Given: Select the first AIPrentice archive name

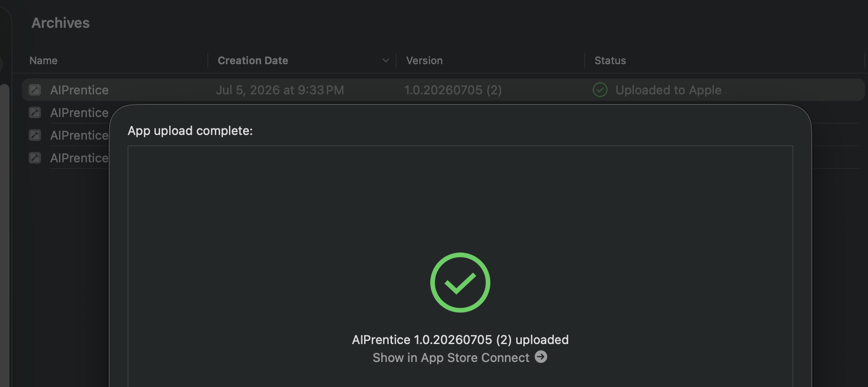Looking at the screenshot, I should [79, 90].
